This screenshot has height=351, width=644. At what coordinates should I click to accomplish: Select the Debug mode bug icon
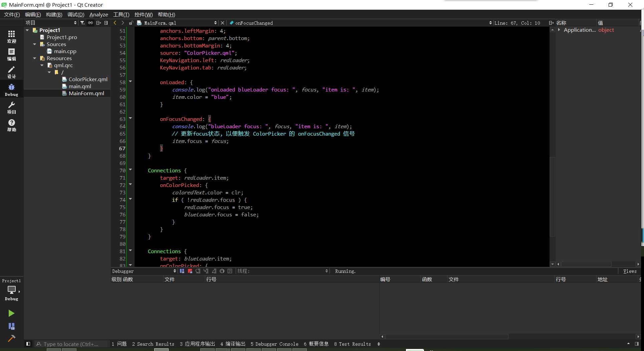point(11,90)
